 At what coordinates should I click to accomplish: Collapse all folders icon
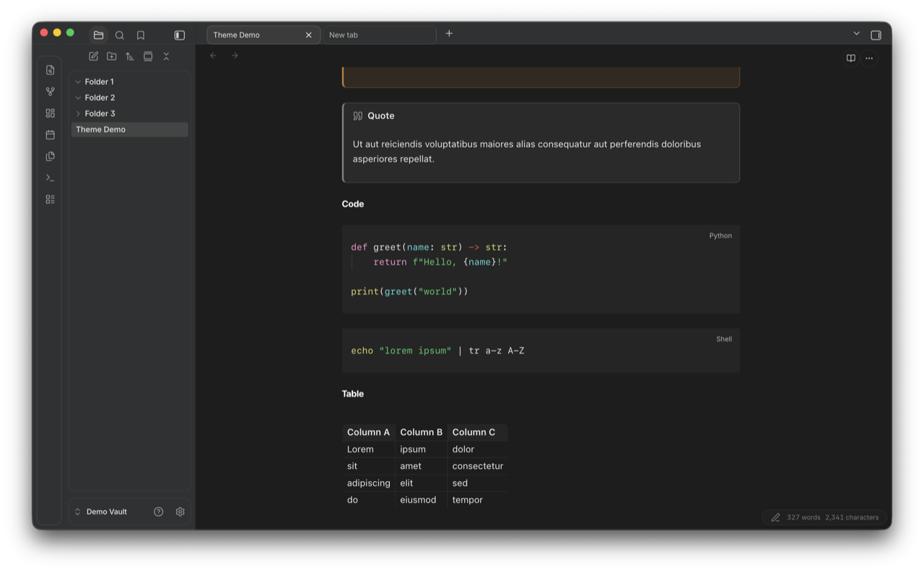[x=166, y=56]
